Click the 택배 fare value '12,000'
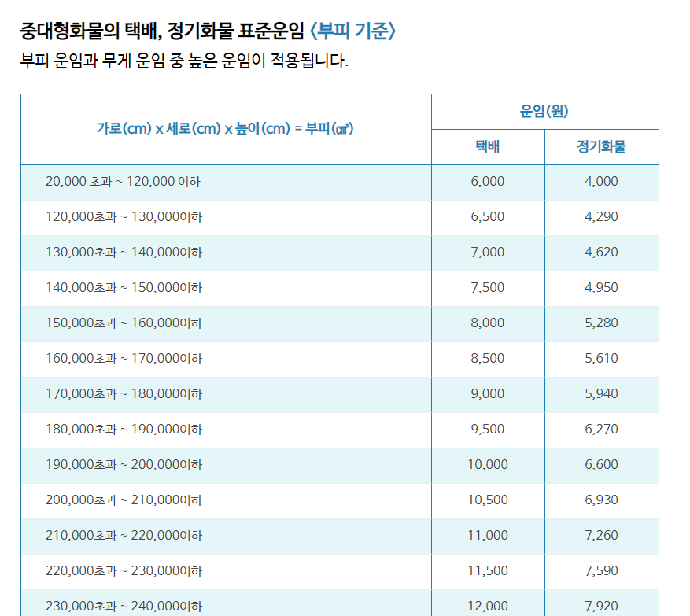Viewport: 690px width, 616px height. pyautogui.click(x=488, y=607)
